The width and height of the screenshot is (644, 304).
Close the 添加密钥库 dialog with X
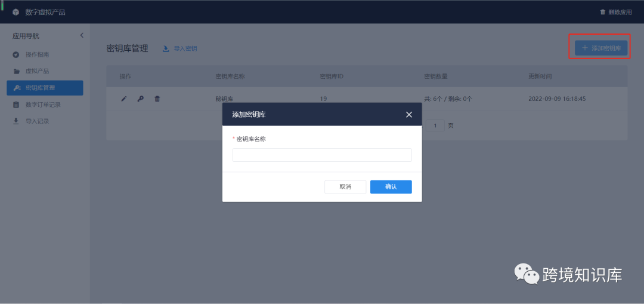point(408,114)
